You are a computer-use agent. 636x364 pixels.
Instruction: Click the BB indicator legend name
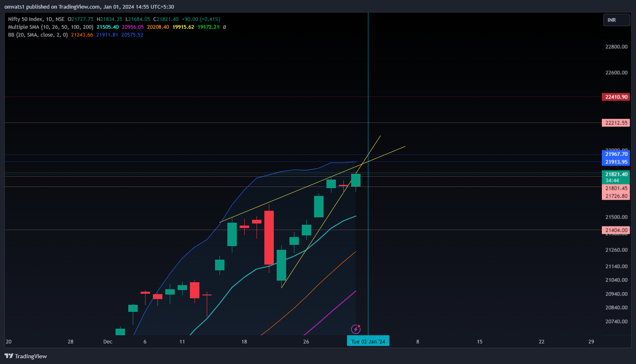click(x=38, y=35)
